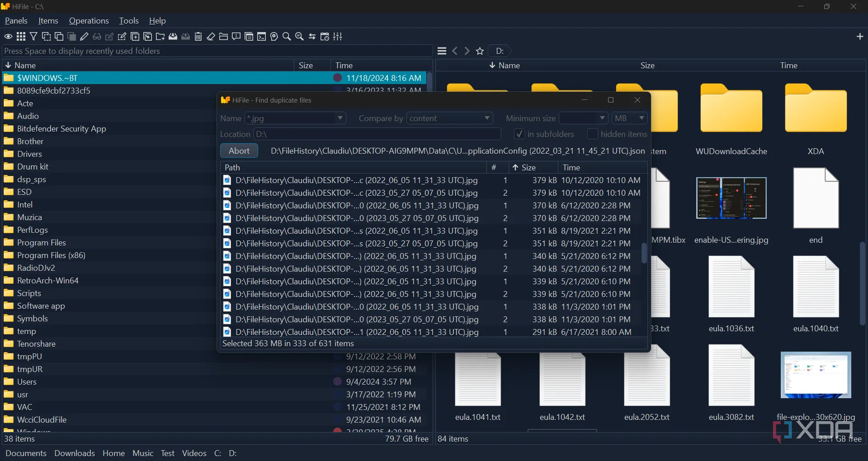This screenshot has width=868, height=461.
Task: Switch to grid view via toolbar icon
Action: pos(21,37)
